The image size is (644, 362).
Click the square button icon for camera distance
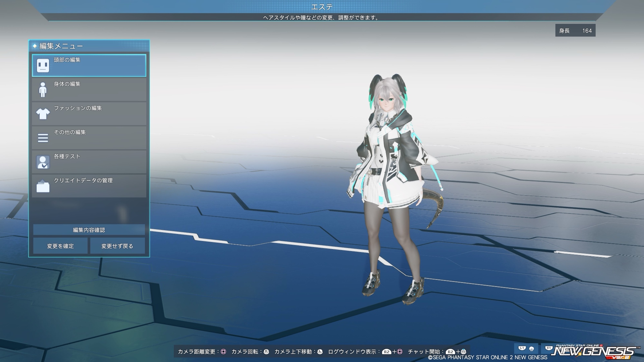tap(223, 352)
